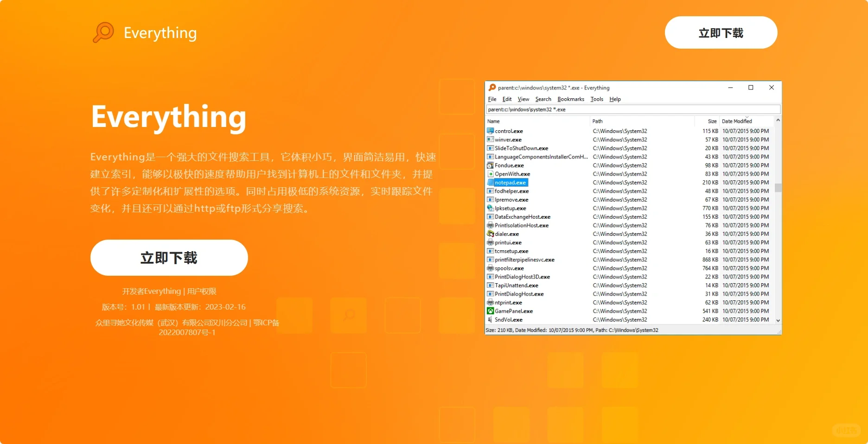
Task: Click the ntprint.exe printer icon
Action: (x=490, y=303)
